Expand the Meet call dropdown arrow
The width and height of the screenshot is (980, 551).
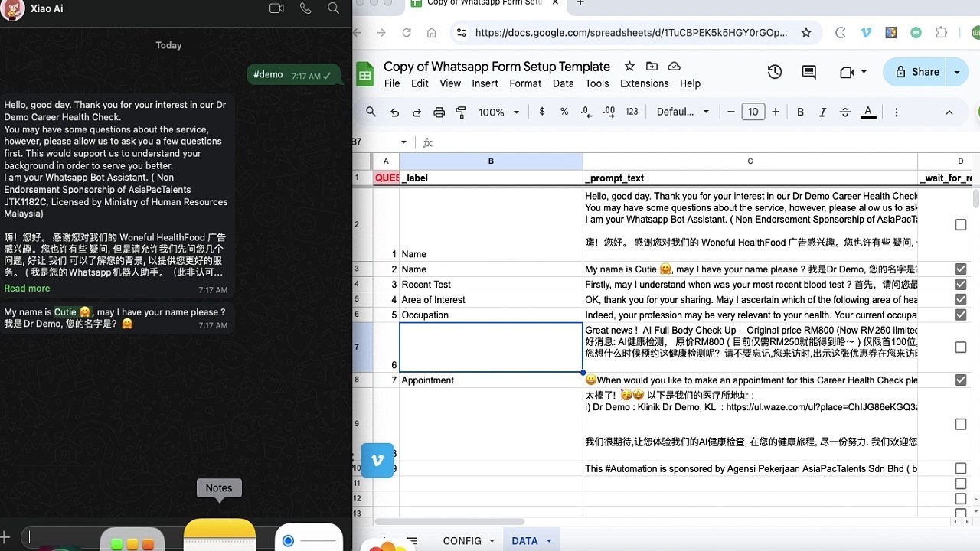click(x=864, y=72)
